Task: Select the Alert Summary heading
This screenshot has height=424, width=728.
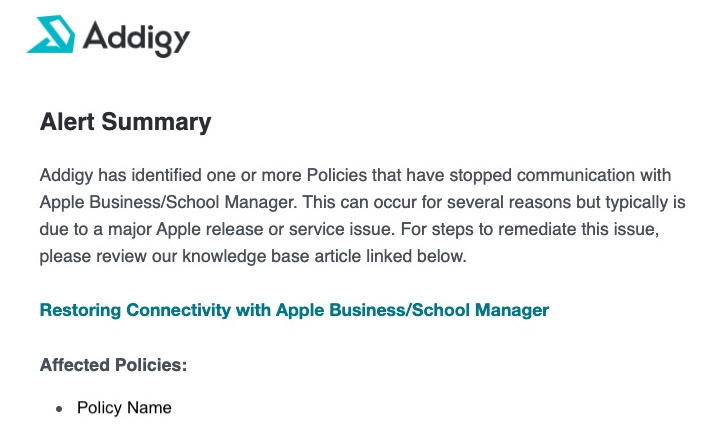Action: pos(125,122)
